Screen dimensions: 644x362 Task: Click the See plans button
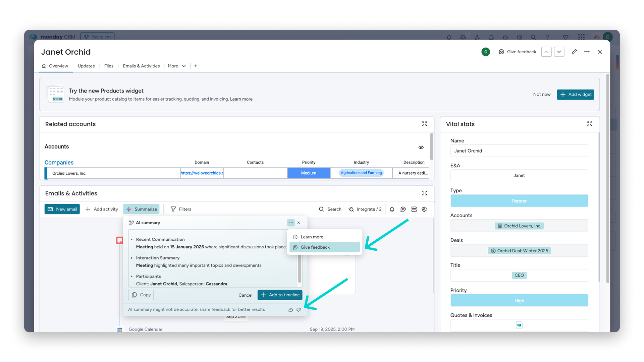point(98,37)
